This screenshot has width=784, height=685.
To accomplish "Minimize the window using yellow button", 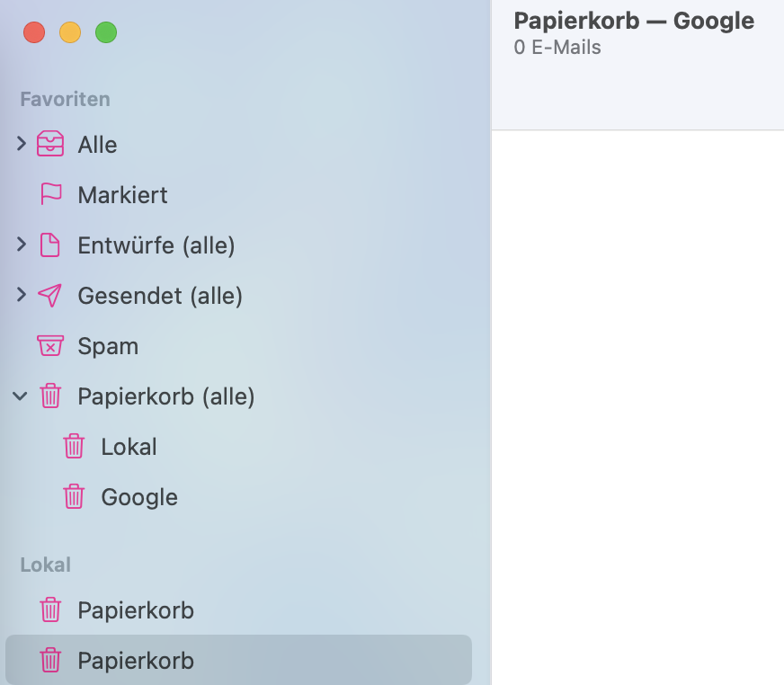I will [x=70, y=33].
